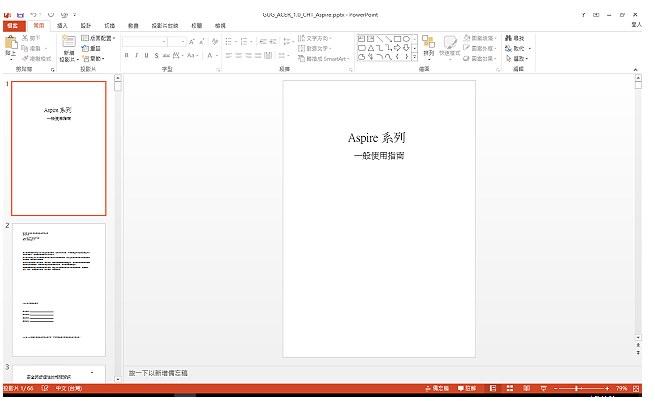This screenshot has height=401, width=655.
Task: Open the Change Case (Aa) dropdown
Action: 193,55
